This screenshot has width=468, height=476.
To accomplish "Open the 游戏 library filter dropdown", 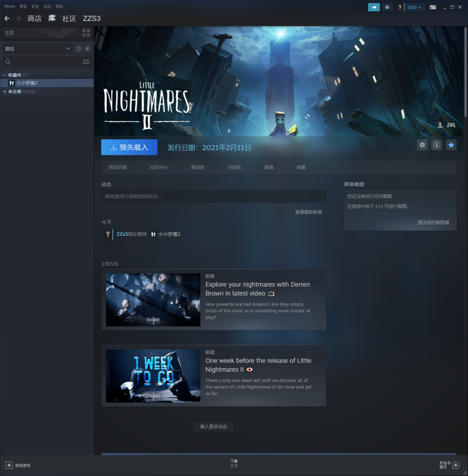I will click(x=37, y=49).
